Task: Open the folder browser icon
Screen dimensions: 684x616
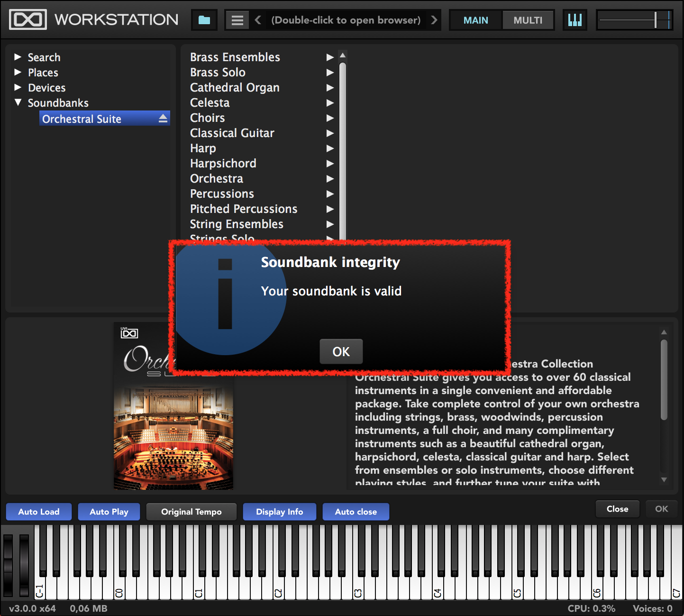Action: coord(204,20)
